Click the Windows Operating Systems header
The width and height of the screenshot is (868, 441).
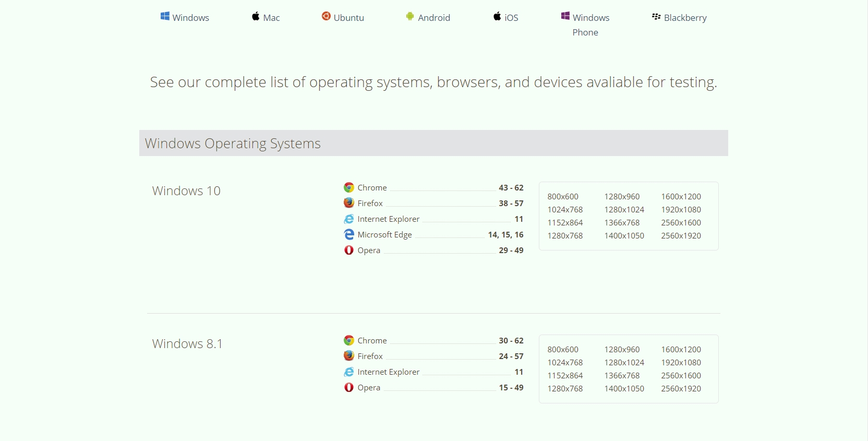(x=433, y=143)
